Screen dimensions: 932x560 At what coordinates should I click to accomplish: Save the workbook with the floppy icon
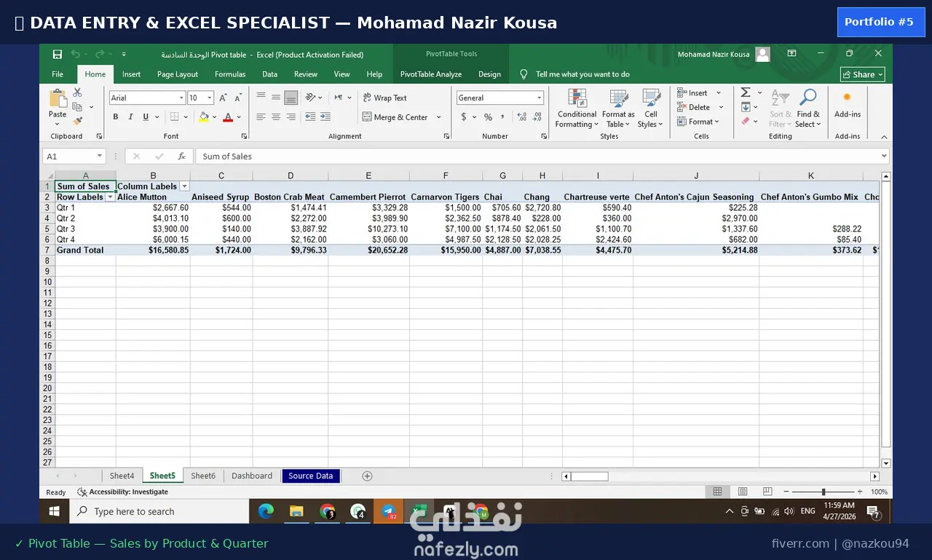coord(58,54)
